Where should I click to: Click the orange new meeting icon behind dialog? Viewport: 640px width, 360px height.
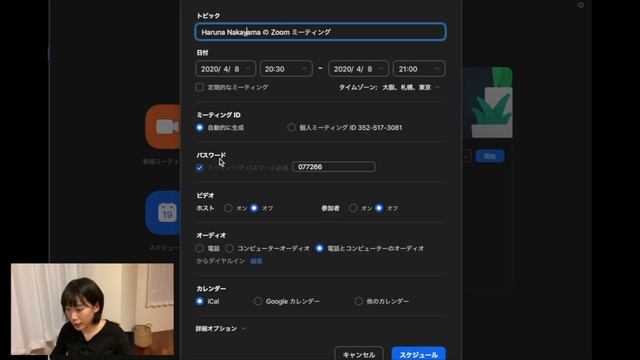[163, 127]
